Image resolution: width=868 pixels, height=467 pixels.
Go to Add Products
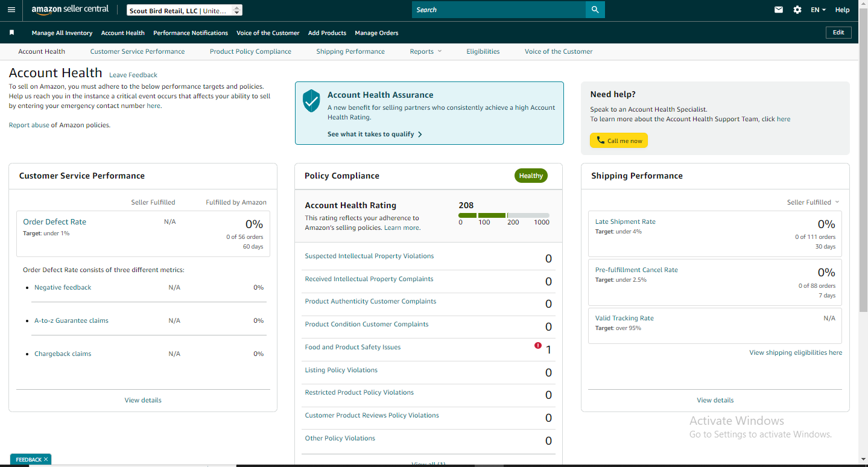pyautogui.click(x=327, y=33)
